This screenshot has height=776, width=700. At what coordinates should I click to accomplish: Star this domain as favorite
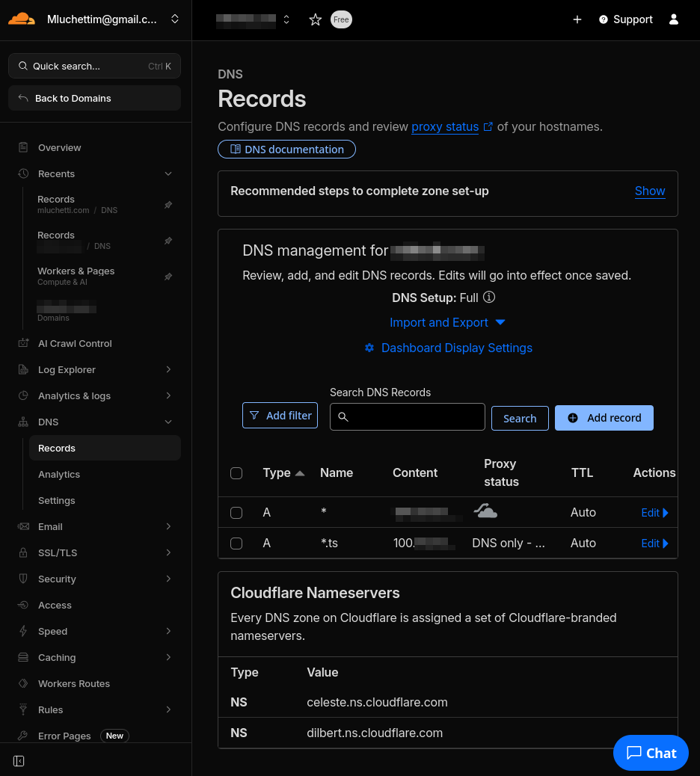coord(316,20)
